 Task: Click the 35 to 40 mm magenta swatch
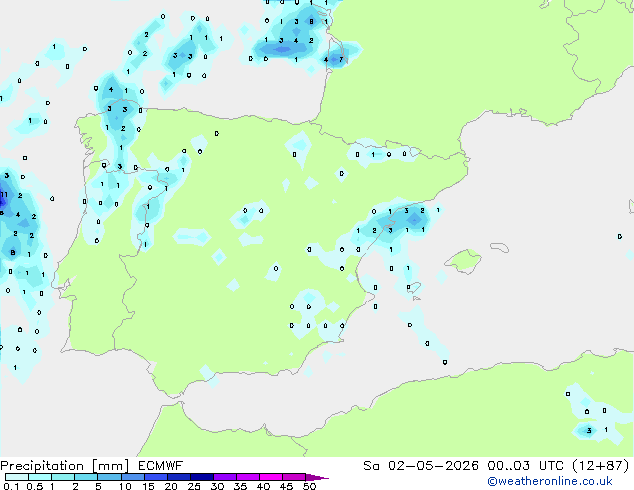[x=248, y=477]
